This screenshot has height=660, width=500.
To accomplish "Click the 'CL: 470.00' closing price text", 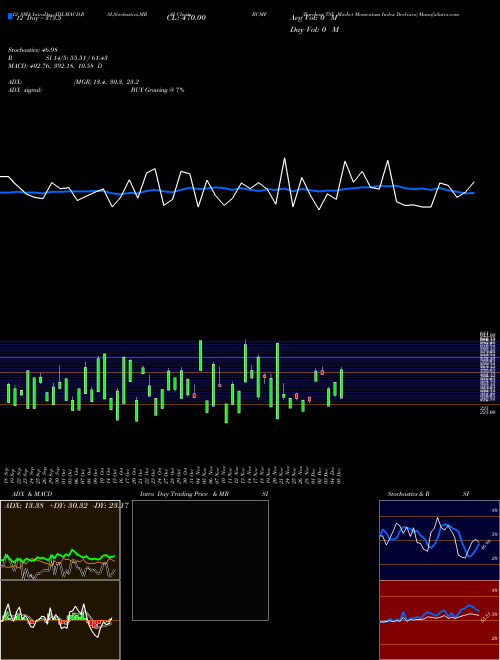I will click(186, 18).
